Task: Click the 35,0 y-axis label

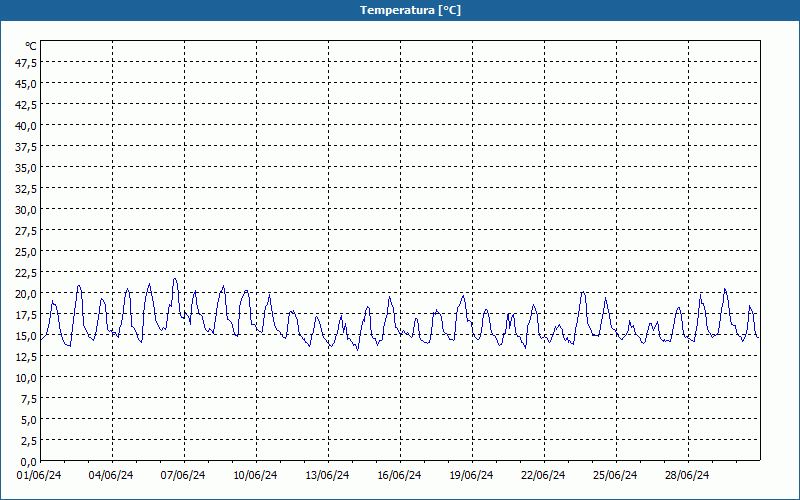Action: click(x=27, y=168)
